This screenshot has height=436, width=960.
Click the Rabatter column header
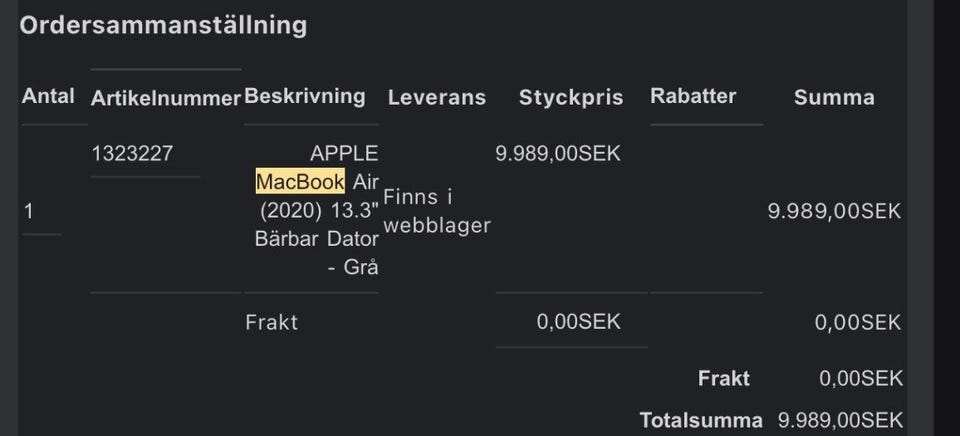pos(693,96)
